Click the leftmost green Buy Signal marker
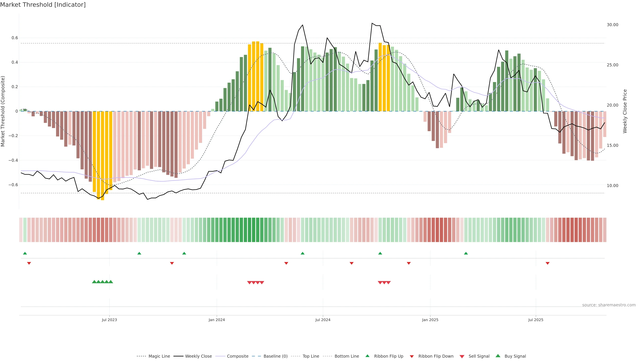Image resolution: width=644 pixels, height=362 pixels. (x=94, y=282)
